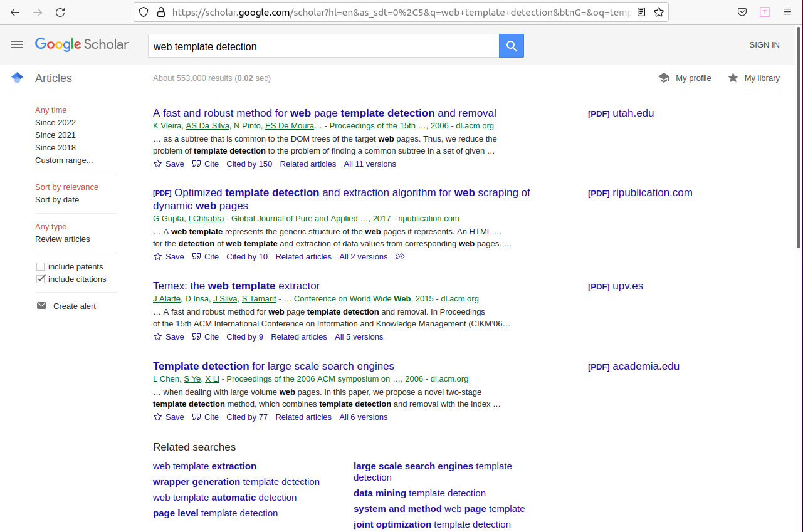Reload the page with the refresh icon
803x532 pixels.
(x=60, y=12)
